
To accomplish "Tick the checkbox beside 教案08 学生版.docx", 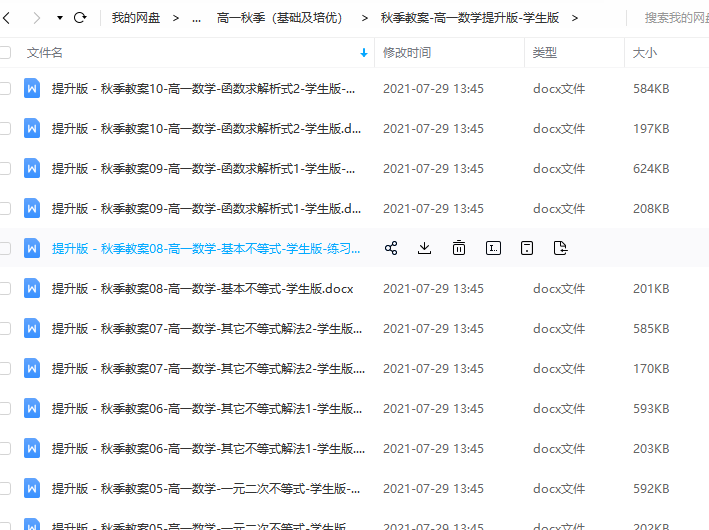I will (x=5, y=288).
